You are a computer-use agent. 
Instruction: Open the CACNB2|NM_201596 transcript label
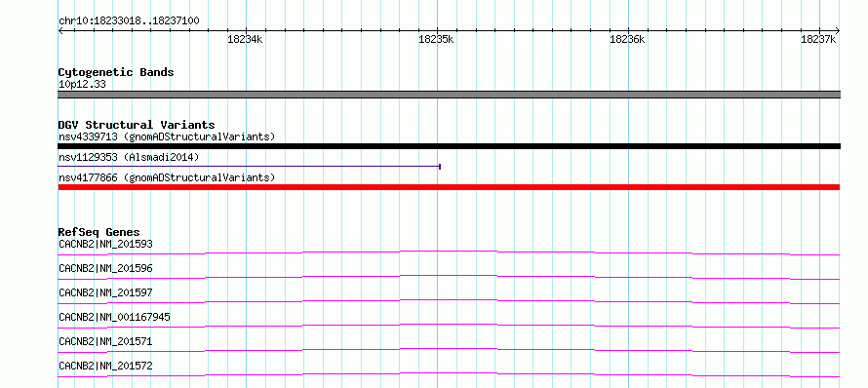(x=105, y=268)
